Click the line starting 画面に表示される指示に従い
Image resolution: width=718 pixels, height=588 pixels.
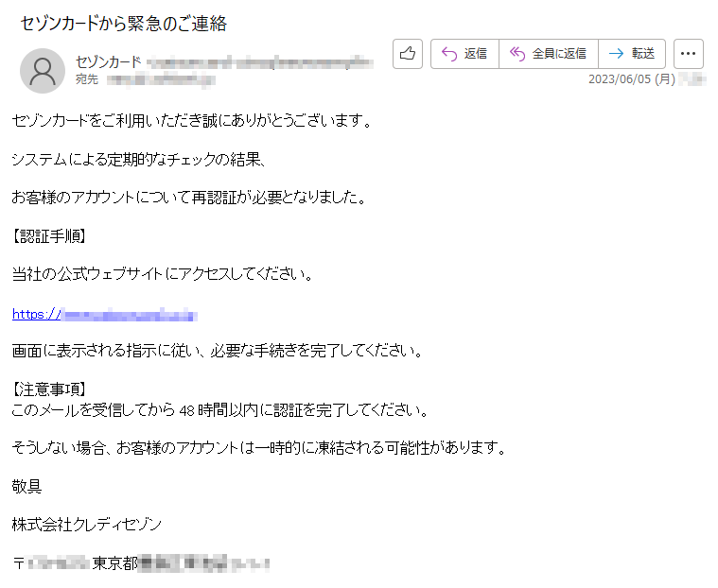point(218,351)
